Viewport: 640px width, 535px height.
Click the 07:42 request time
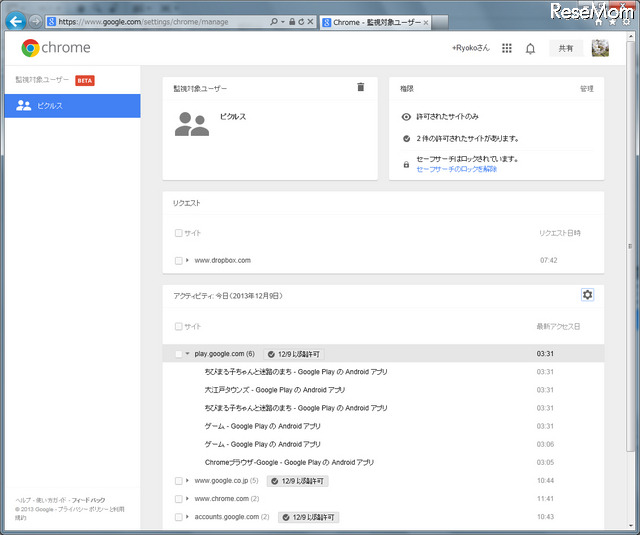click(549, 260)
